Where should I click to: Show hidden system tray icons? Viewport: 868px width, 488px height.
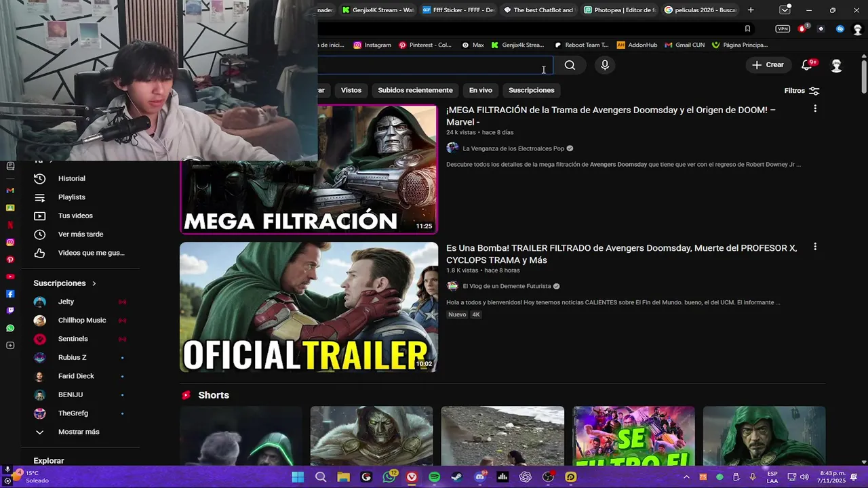pos(686,477)
